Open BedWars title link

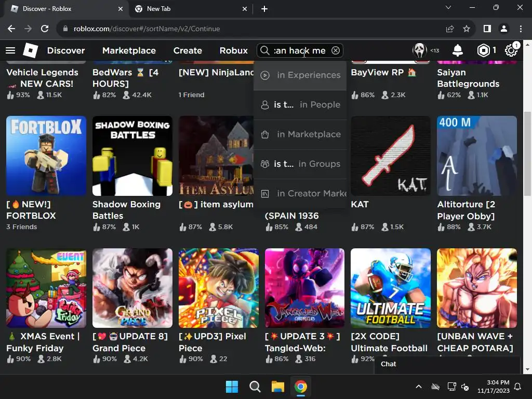click(126, 78)
